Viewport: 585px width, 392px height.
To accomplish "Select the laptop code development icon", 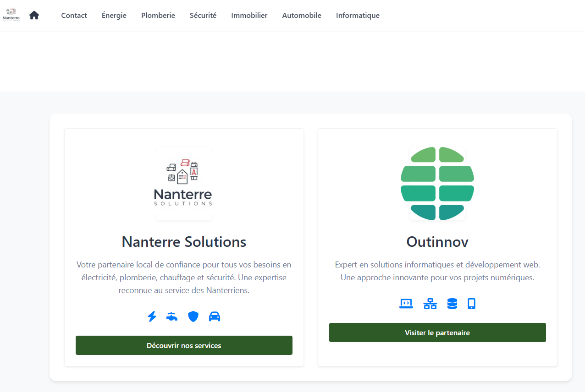I will tap(406, 303).
